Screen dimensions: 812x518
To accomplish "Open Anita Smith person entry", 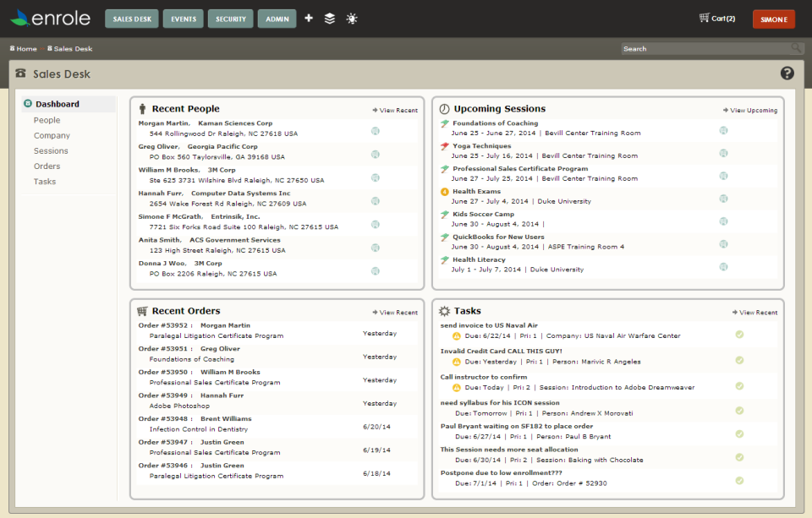I will [x=160, y=240].
